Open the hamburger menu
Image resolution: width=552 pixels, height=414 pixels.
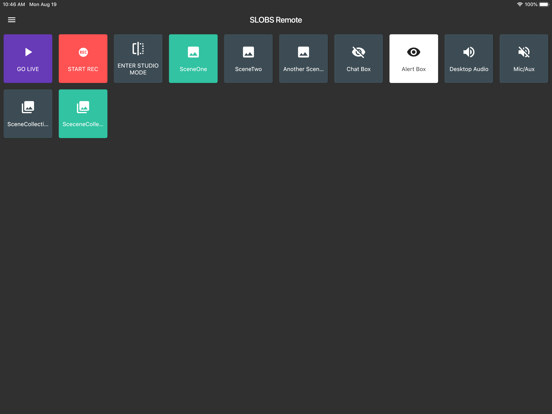[x=12, y=20]
